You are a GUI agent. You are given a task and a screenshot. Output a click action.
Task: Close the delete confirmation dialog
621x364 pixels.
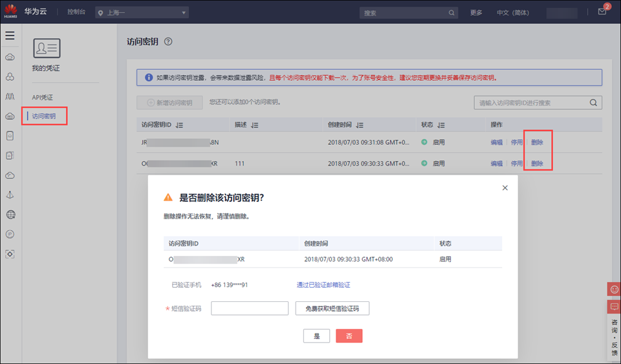[505, 187]
